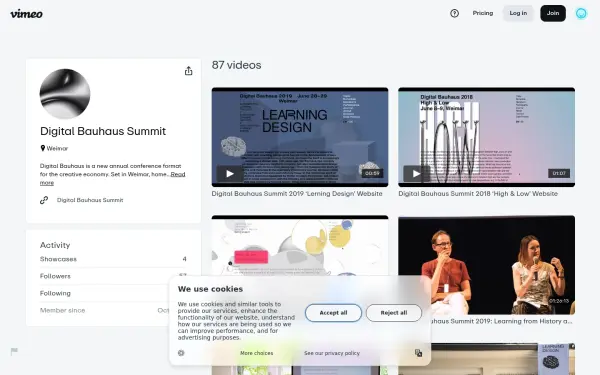The image size is (600, 375).
Task: Reject all cookies
Action: (394, 313)
